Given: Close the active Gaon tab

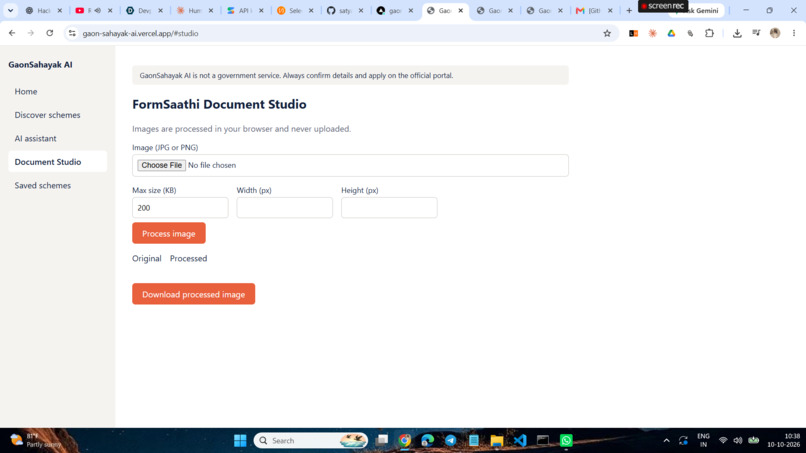Looking at the screenshot, I should pos(461,10).
